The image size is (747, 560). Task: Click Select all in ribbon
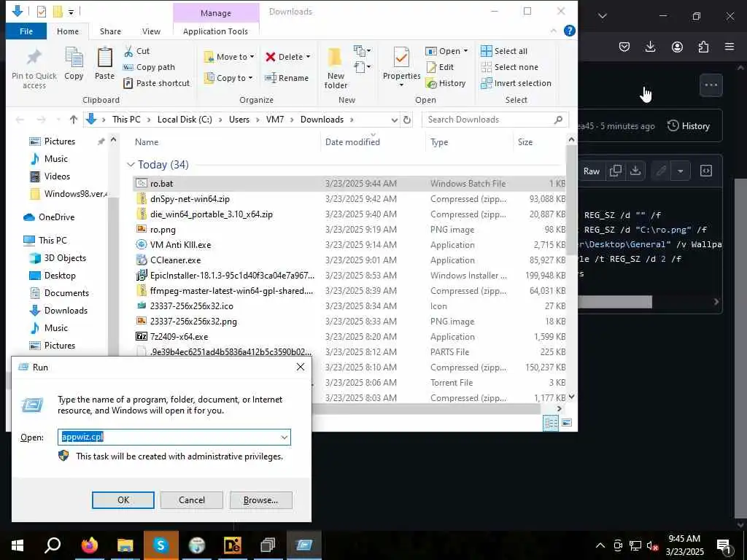pos(504,51)
